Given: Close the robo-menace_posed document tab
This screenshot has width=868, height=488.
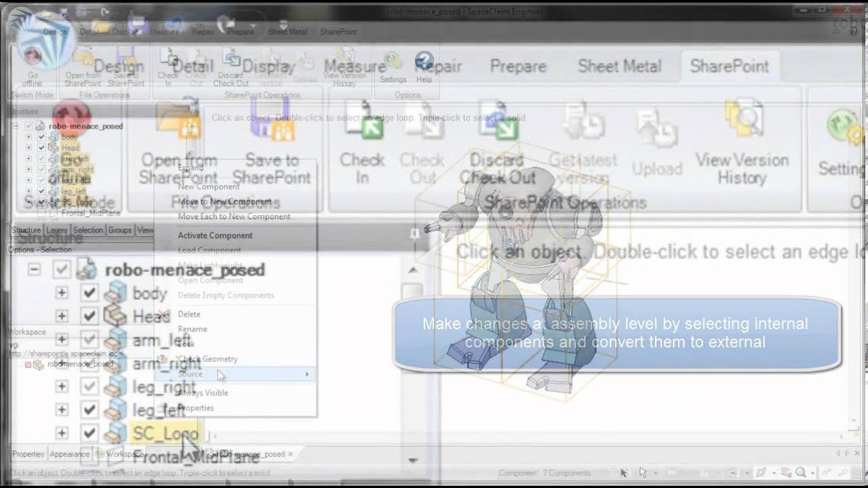Looking at the screenshot, I should click(290, 454).
